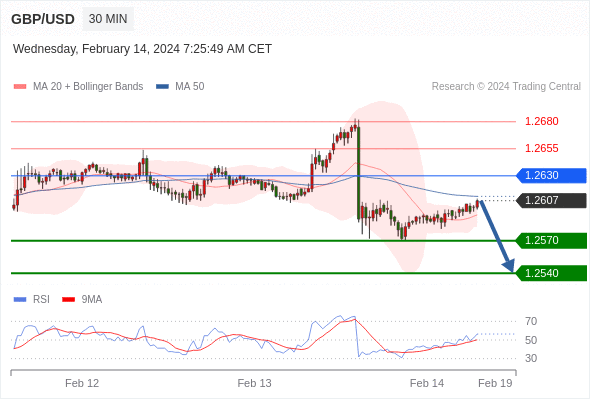Viewport: 590px width, 400px height.
Task: Click the 1.2680 resistance label
Action: (x=541, y=121)
